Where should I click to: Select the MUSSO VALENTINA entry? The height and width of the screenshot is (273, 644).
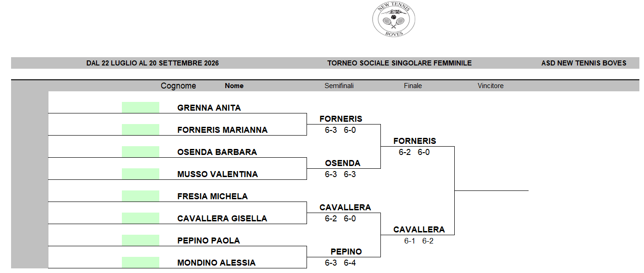[x=217, y=174]
